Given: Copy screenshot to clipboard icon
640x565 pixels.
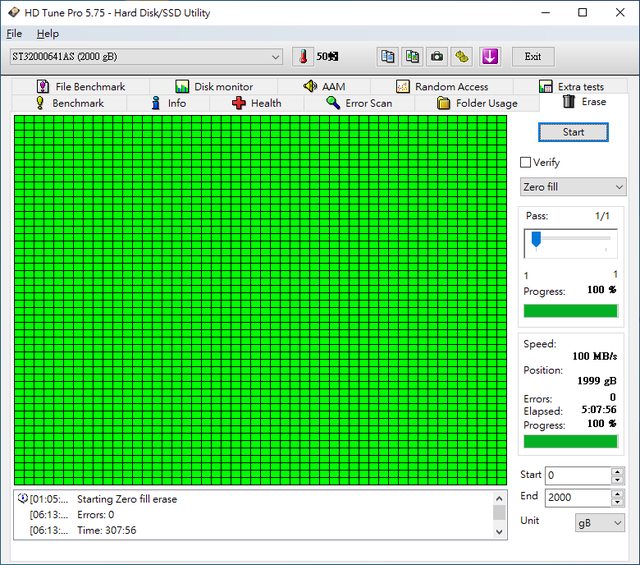Looking at the screenshot, I should click(412, 56).
